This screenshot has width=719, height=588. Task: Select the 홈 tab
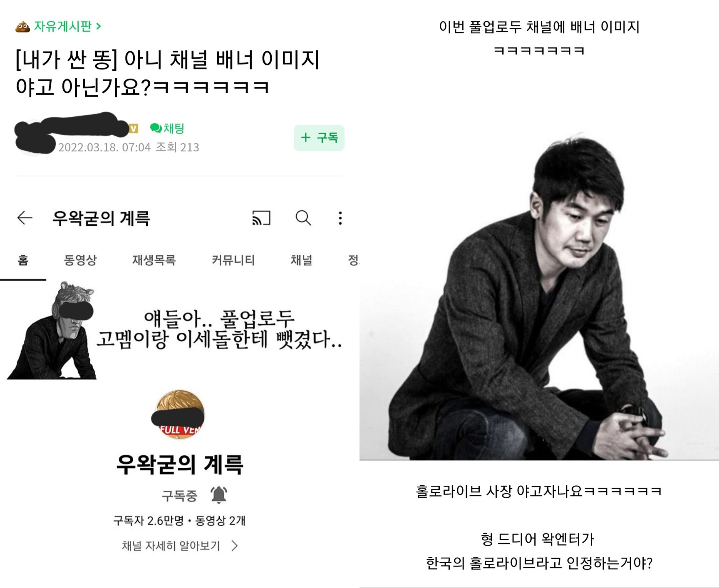click(x=23, y=260)
